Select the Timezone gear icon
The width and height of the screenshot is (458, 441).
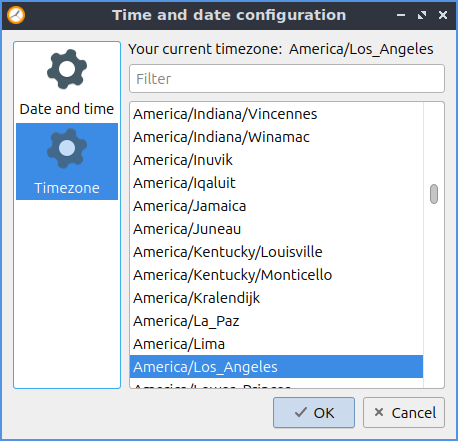(67, 148)
